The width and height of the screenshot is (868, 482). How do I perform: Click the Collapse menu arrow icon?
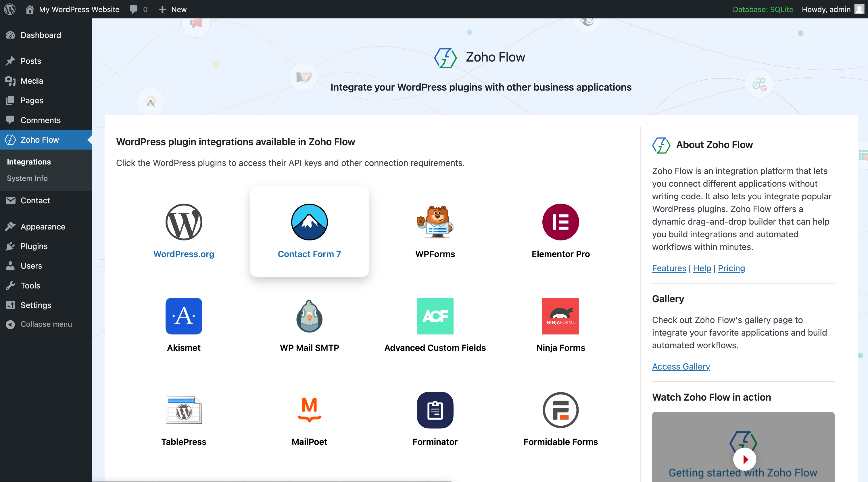(x=10, y=324)
